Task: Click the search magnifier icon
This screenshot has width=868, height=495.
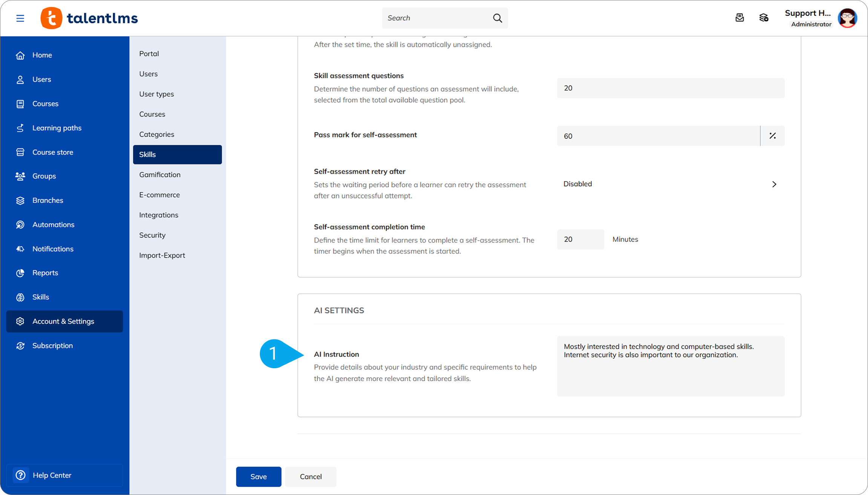Action: coord(497,18)
